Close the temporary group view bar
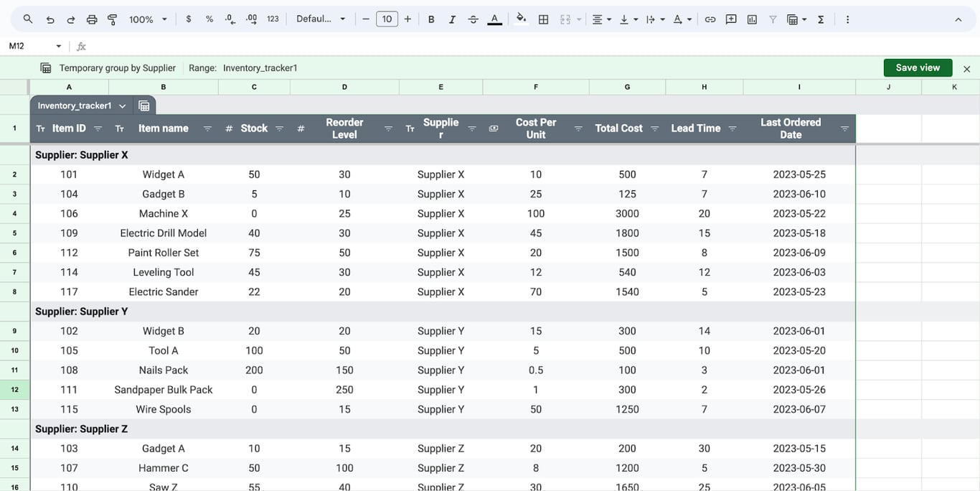Image resolution: width=980 pixels, height=491 pixels. [x=966, y=69]
